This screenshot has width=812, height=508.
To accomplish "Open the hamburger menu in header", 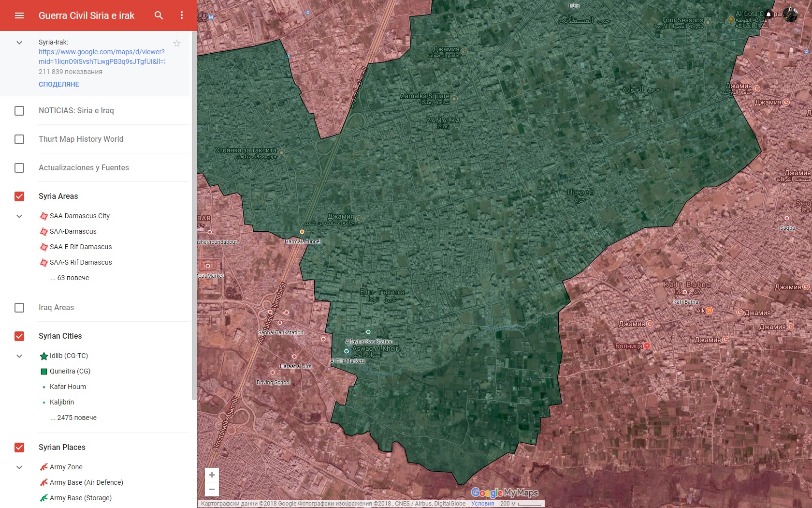I will (x=19, y=15).
